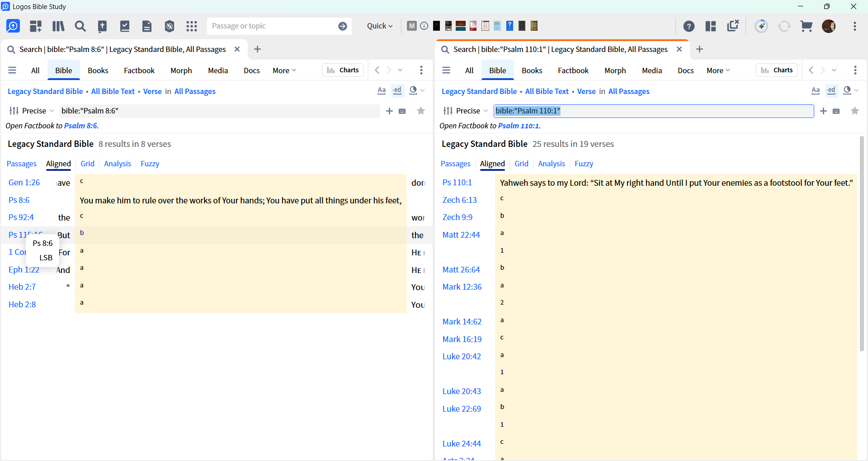This screenshot has width=868, height=461.
Task: Select the Fuzzy view in the left results
Action: [x=150, y=164]
